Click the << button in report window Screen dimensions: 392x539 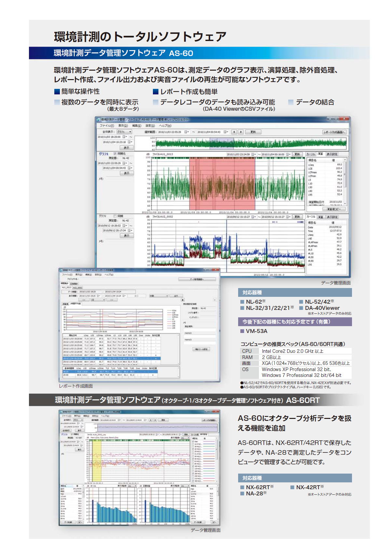click(x=84, y=300)
